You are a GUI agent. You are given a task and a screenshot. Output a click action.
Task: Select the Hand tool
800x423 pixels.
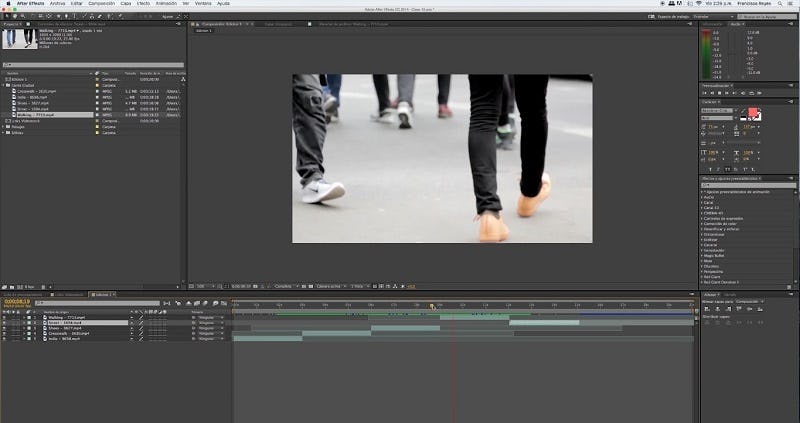(x=15, y=16)
